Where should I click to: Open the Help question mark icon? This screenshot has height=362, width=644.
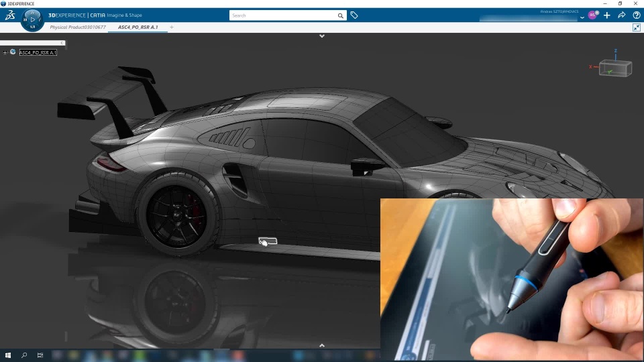click(x=637, y=15)
